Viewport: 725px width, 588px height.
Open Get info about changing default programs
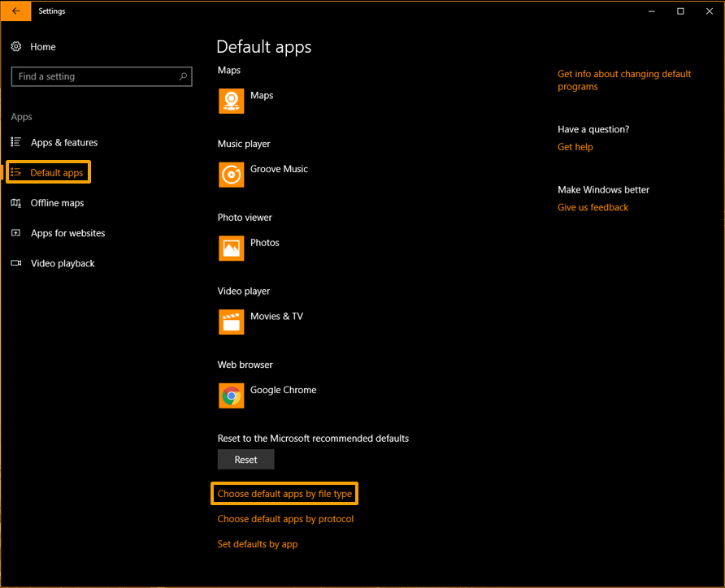click(x=624, y=80)
